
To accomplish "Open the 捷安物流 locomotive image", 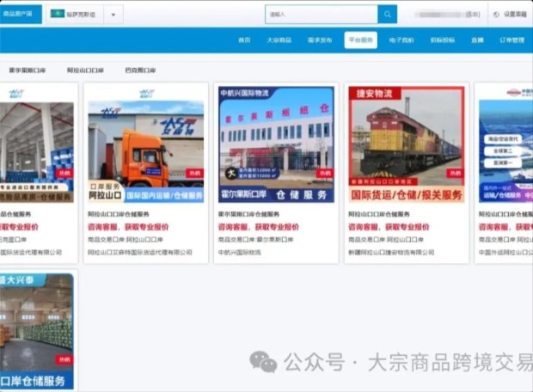I will pos(407,144).
